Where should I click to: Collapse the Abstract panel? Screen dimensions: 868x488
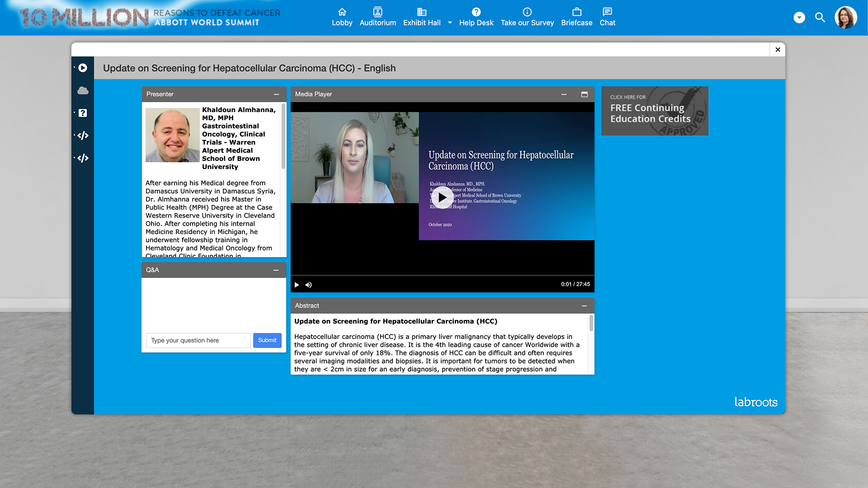point(584,306)
